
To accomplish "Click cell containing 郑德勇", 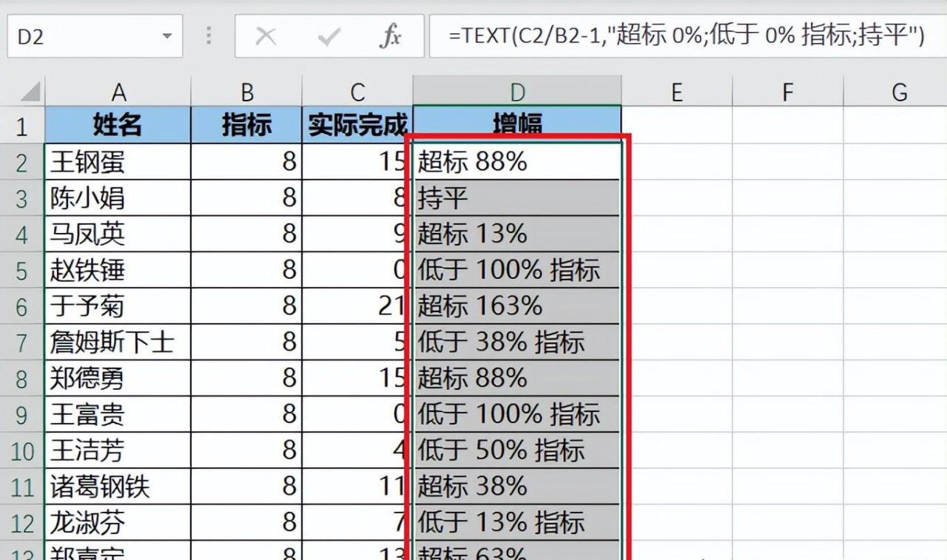I will [x=118, y=378].
